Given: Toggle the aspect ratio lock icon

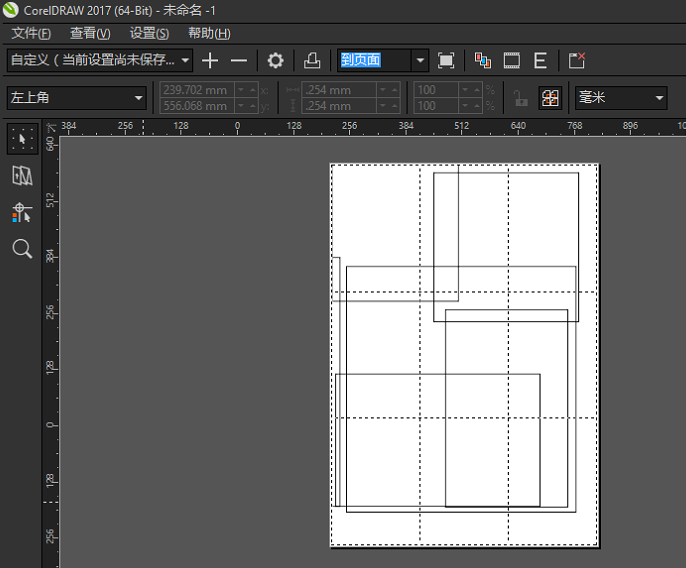Looking at the screenshot, I should [520, 98].
